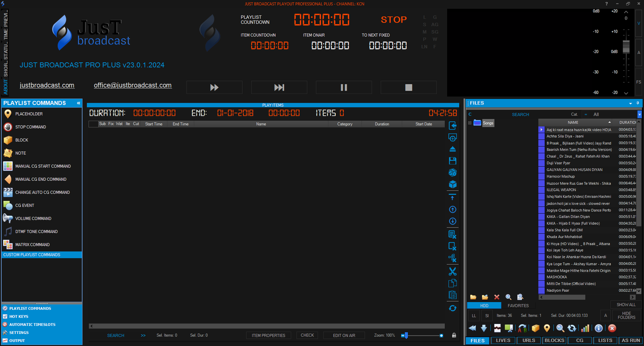
Task: Click the scissors cut icon in playlist toolbar
Action: click(452, 272)
